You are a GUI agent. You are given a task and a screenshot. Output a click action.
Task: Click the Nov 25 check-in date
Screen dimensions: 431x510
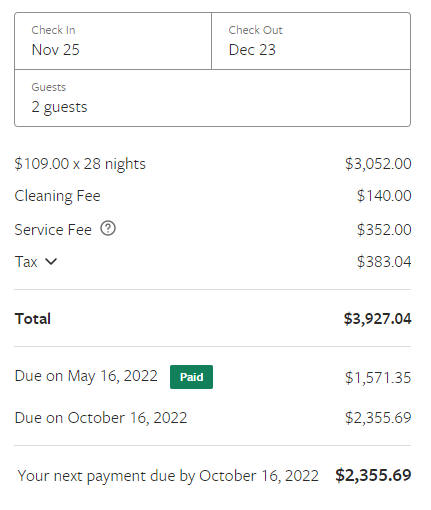(x=56, y=50)
